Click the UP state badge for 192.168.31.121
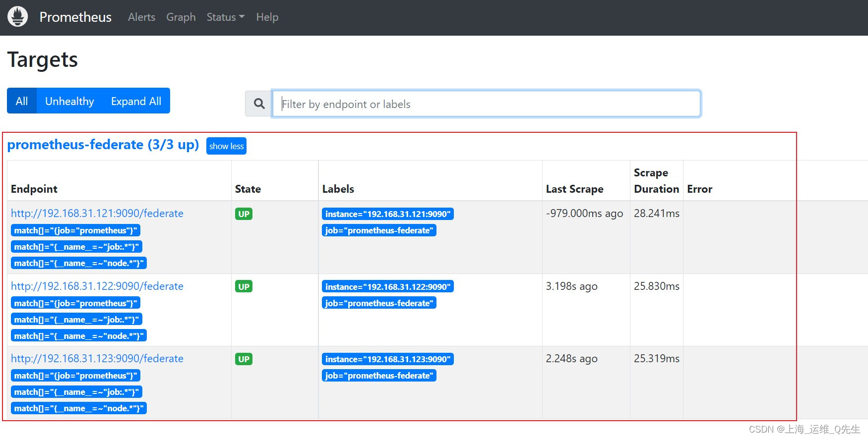 coord(244,214)
